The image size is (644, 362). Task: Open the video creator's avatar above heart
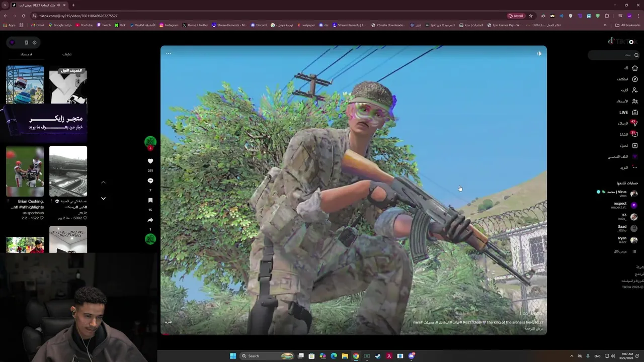point(150,142)
